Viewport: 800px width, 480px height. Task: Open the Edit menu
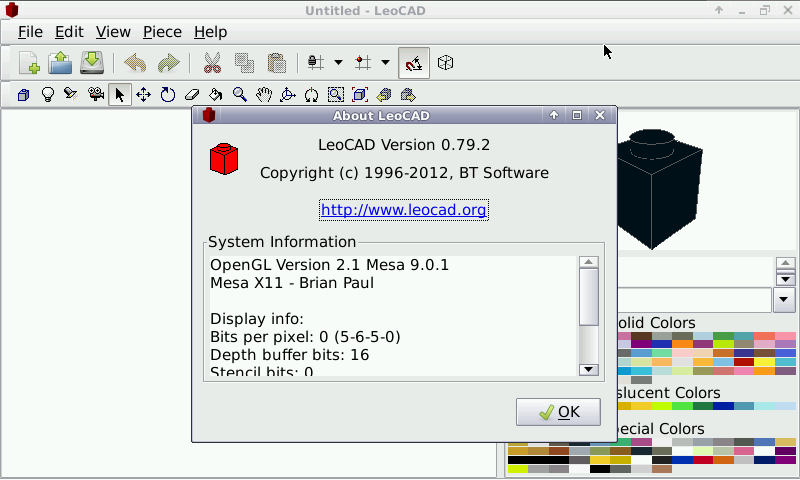point(69,32)
